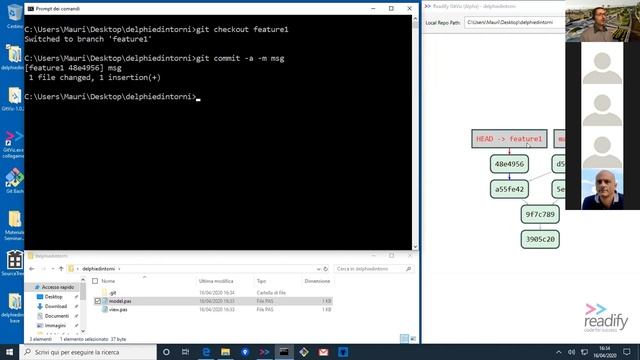Open Documenti in the navigation pane
The image size is (640, 360).
(56, 316)
